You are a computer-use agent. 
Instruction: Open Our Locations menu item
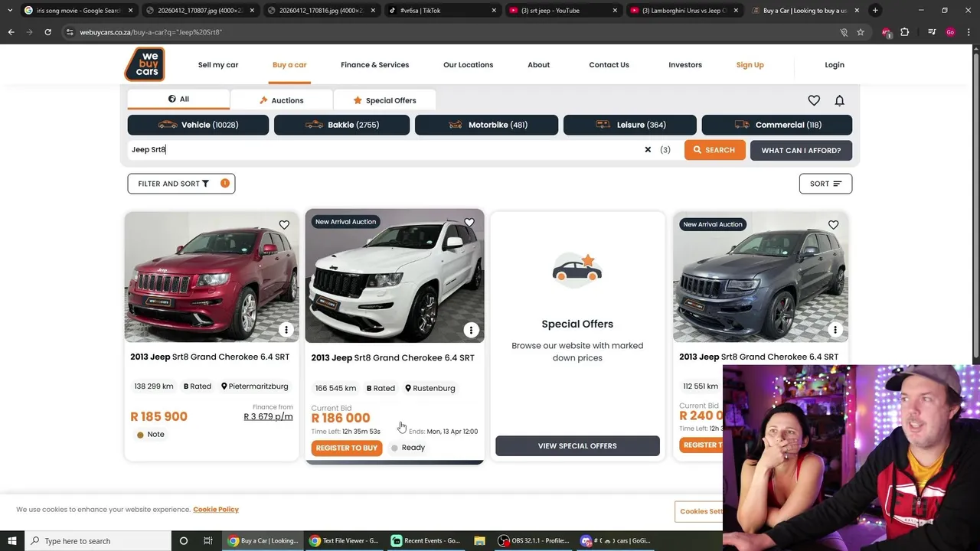[468, 65]
